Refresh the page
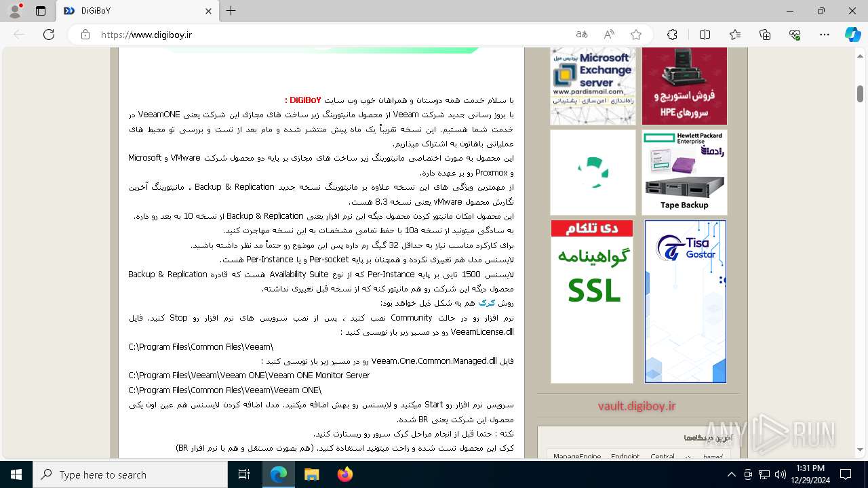868x488 pixels. [x=49, y=35]
